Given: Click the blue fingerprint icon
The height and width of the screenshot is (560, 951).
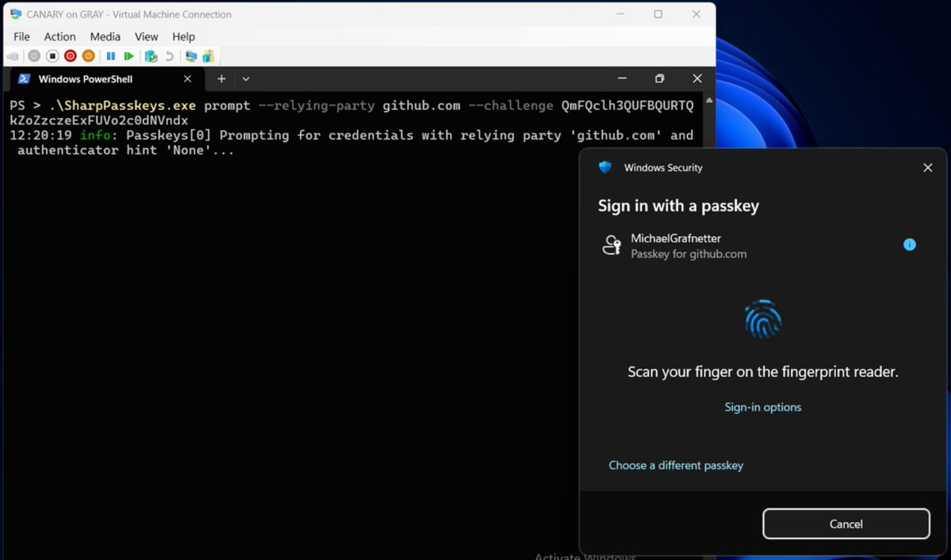Looking at the screenshot, I should point(763,319).
